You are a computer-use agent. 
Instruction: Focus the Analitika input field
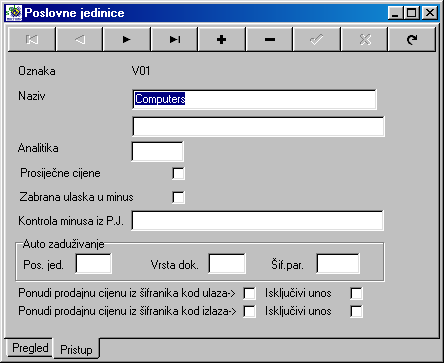tap(157, 151)
